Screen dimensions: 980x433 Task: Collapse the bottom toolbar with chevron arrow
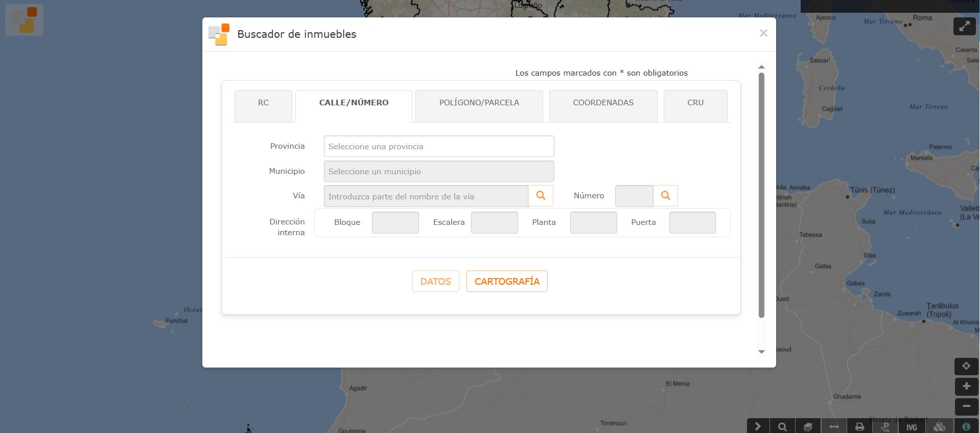(758, 426)
